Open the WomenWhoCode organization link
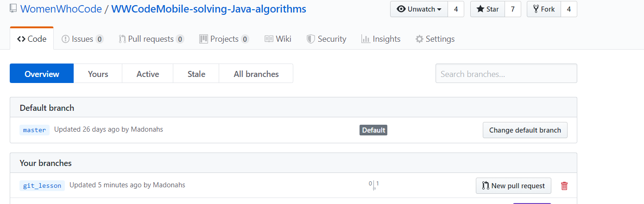 [x=61, y=9]
